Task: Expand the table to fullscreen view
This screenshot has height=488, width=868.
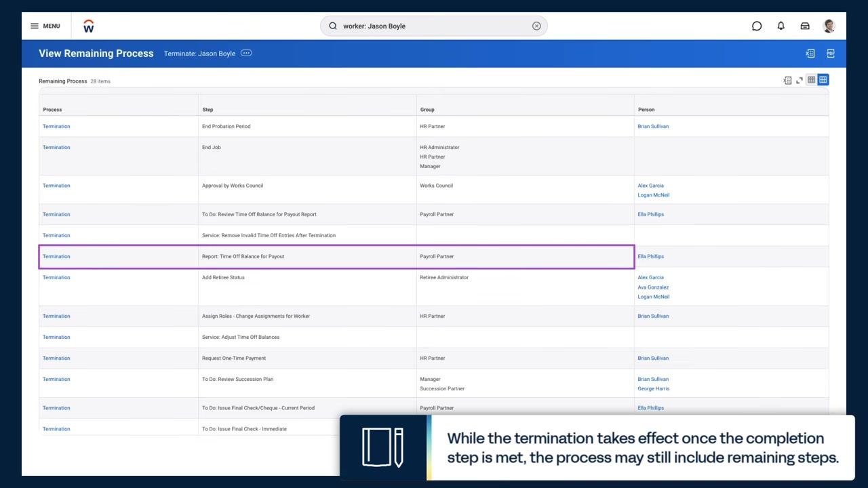Action: click(800, 80)
